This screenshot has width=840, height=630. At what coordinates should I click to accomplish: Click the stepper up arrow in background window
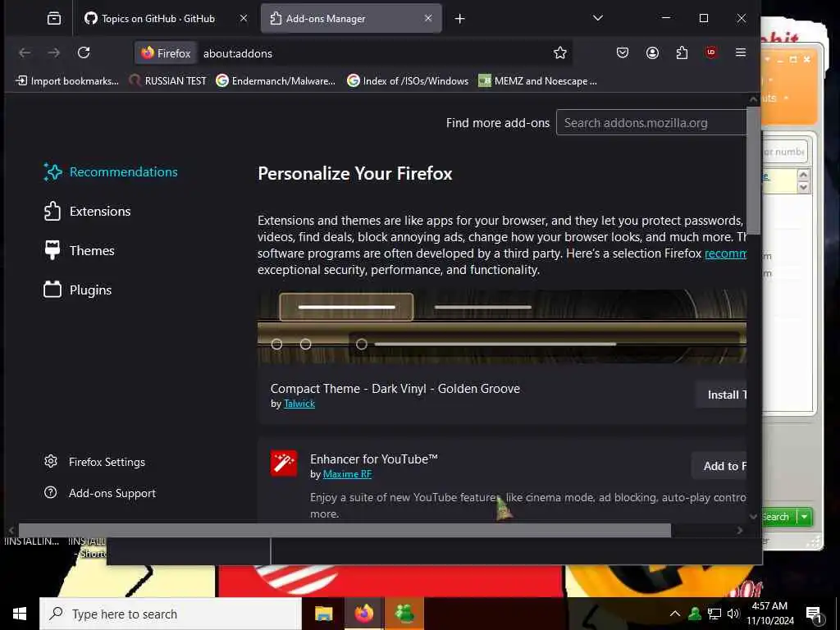point(803,175)
